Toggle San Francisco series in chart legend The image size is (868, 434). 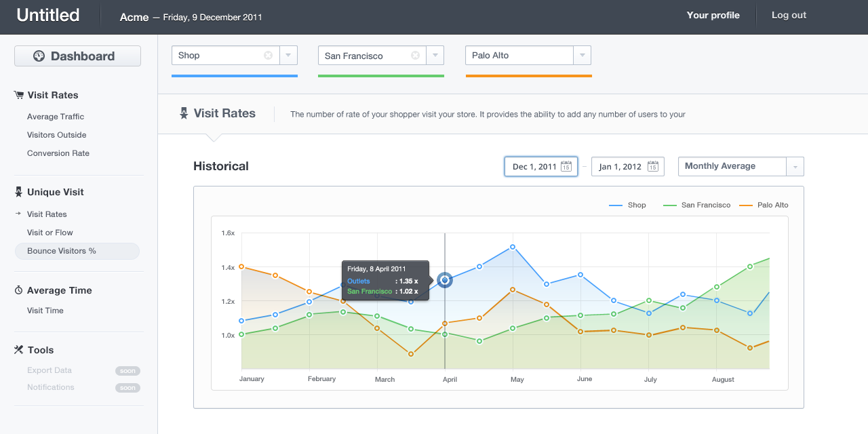click(x=696, y=205)
